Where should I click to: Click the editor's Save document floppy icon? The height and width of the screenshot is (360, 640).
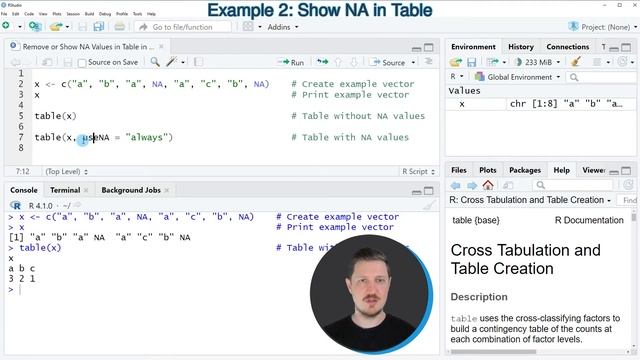click(68, 62)
